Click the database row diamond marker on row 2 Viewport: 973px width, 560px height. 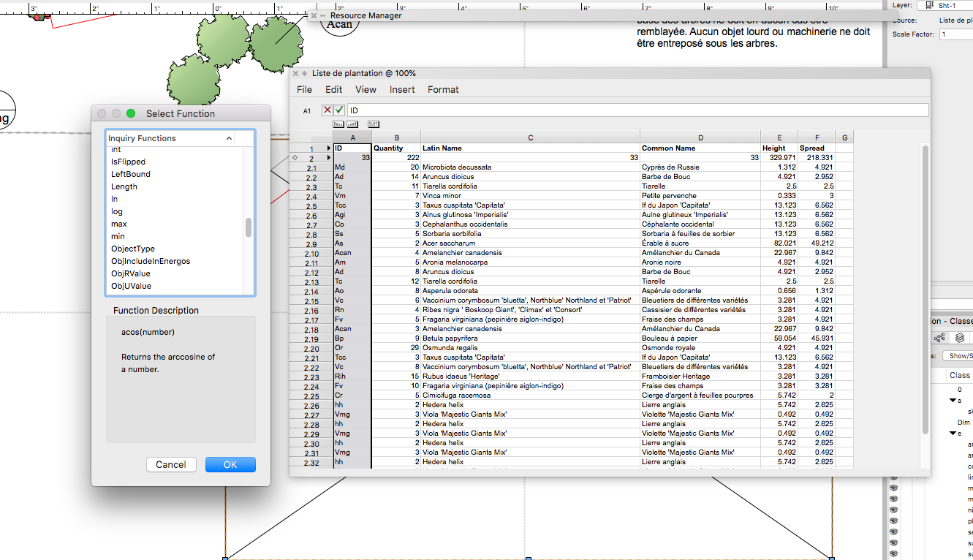(295, 157)
